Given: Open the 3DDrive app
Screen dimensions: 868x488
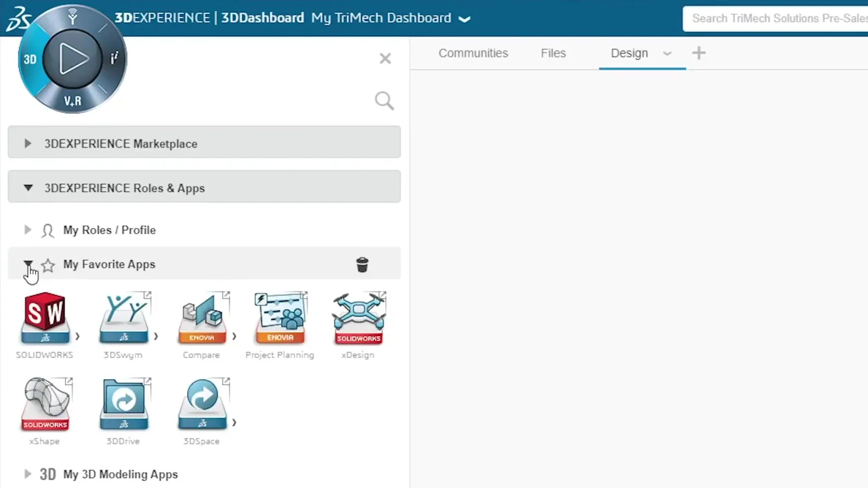Looking at the screenshot, I should click(x=124, y=404).
